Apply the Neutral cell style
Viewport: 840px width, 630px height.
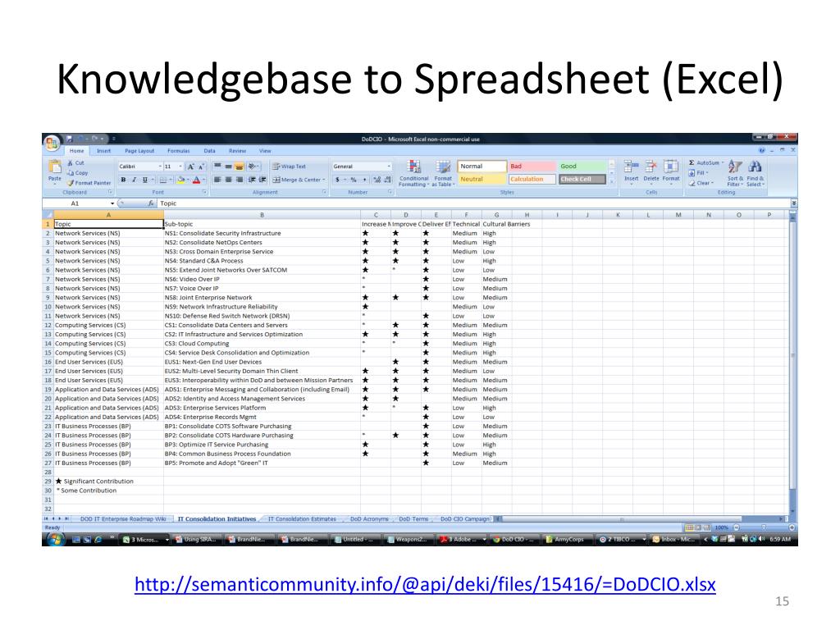482,180
